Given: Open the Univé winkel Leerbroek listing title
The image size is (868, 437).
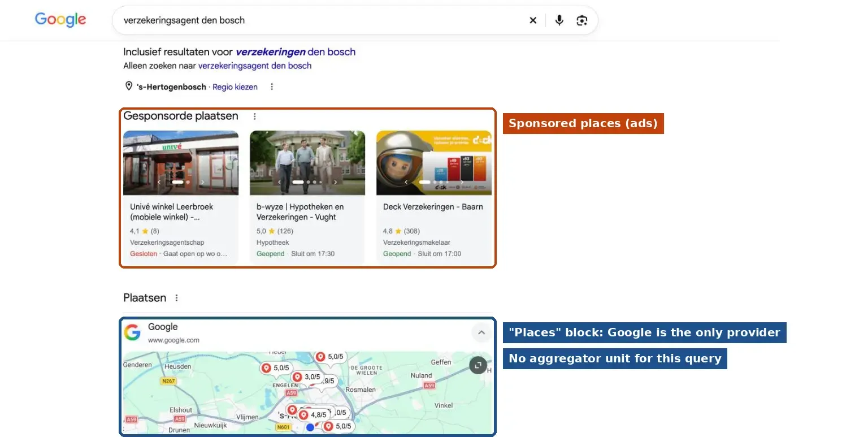Looking at the screenshot, I should [171, 212].
